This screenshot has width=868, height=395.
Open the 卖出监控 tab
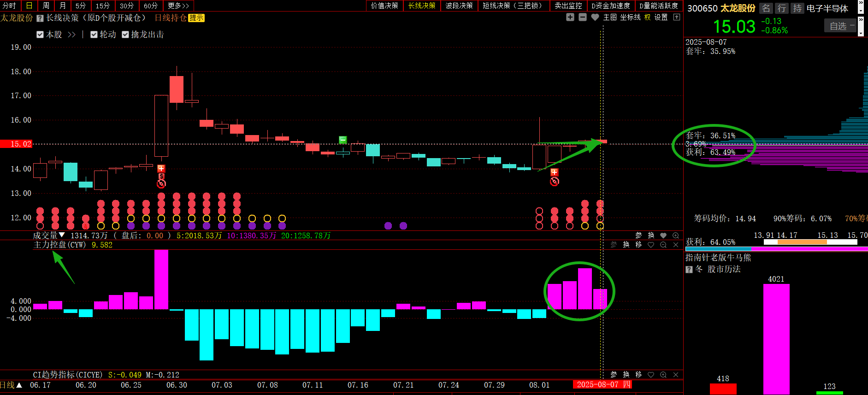pyautogui.click(x=568, y=6)
